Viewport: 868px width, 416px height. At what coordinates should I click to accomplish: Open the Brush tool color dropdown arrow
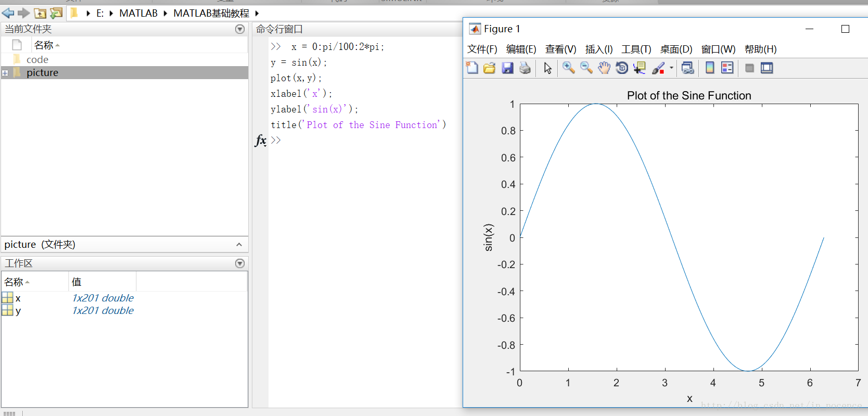[x=671, y=68]
